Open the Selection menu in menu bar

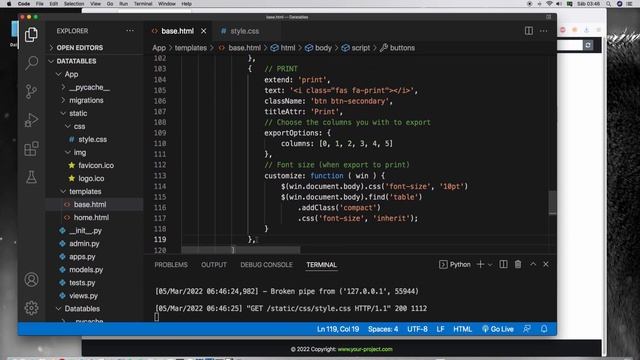tap(74, 4)
